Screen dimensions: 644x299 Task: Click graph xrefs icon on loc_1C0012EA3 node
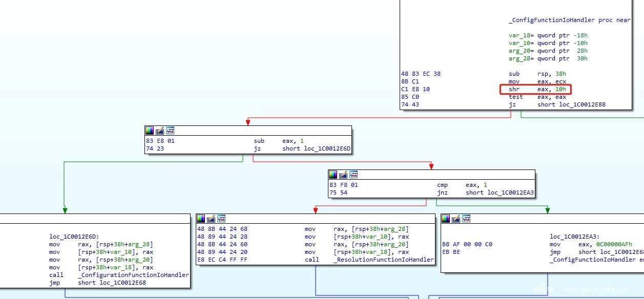[466, 219]
